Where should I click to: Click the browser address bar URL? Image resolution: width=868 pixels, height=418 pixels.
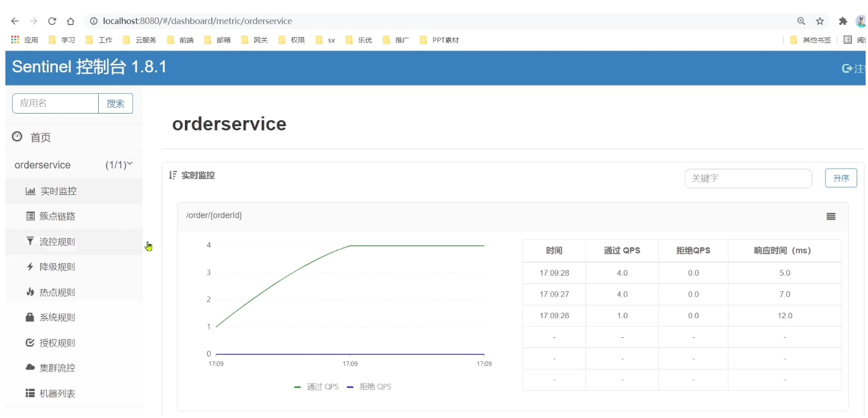click(198, 21)
